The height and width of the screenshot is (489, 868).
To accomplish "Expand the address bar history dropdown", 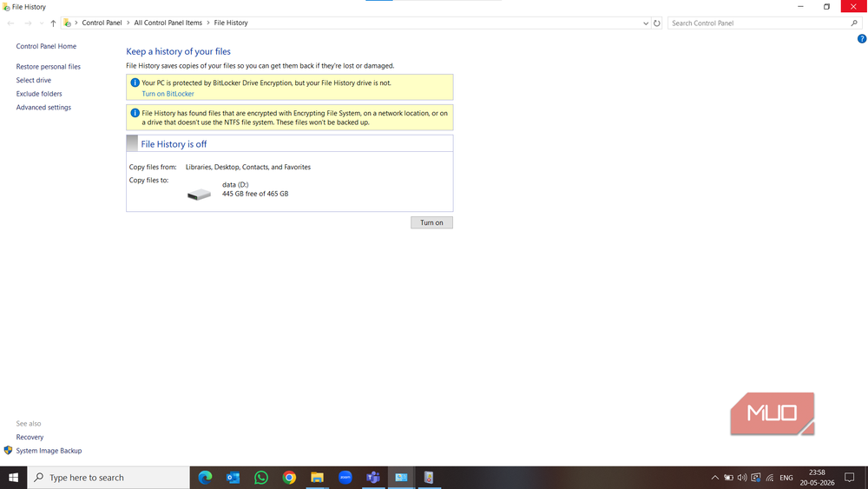I will tap(646, 23).
